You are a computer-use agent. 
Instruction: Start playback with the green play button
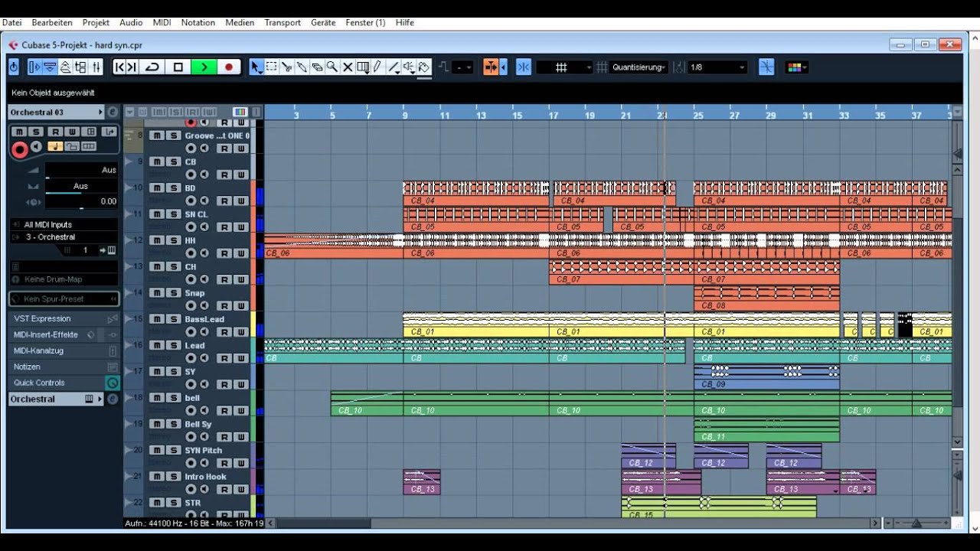(x=204, y=67)
